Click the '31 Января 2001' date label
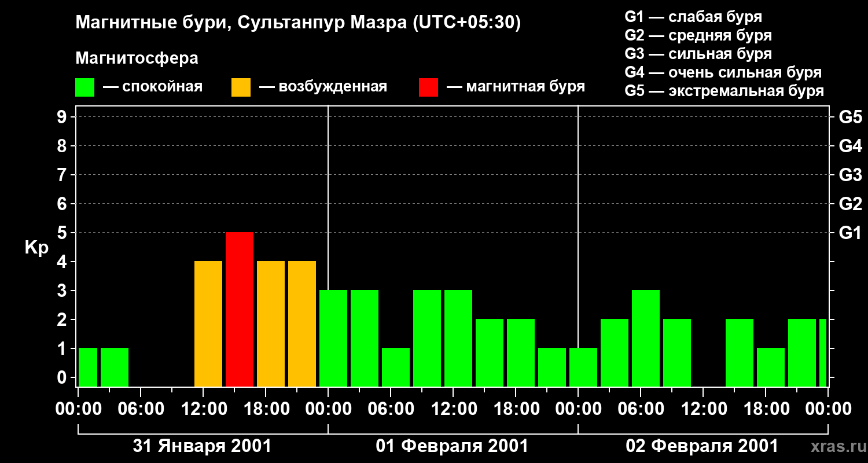Viewport: 868px width, 463px height. tap(202, 446)
